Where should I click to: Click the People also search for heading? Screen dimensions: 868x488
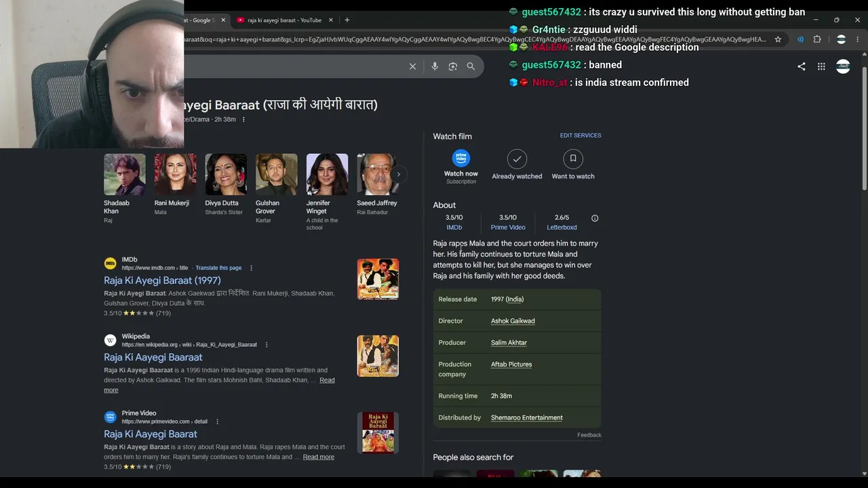tap(473, 457)
